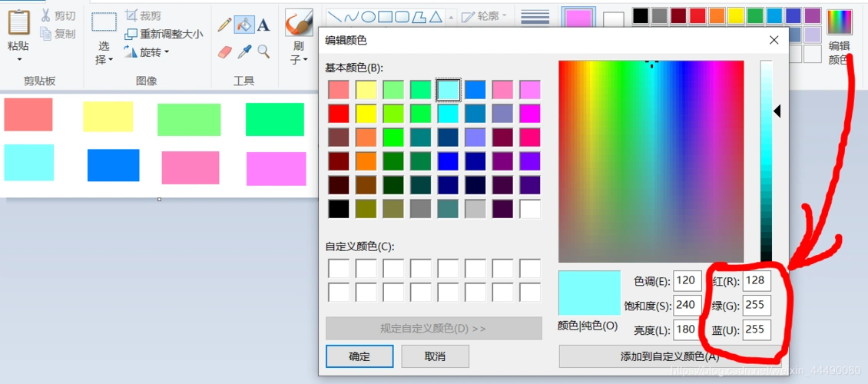Image resolution: width=868 pixels, height=384 pixels.
Task: Select the curve shape
Action: (x=351, y=17)
